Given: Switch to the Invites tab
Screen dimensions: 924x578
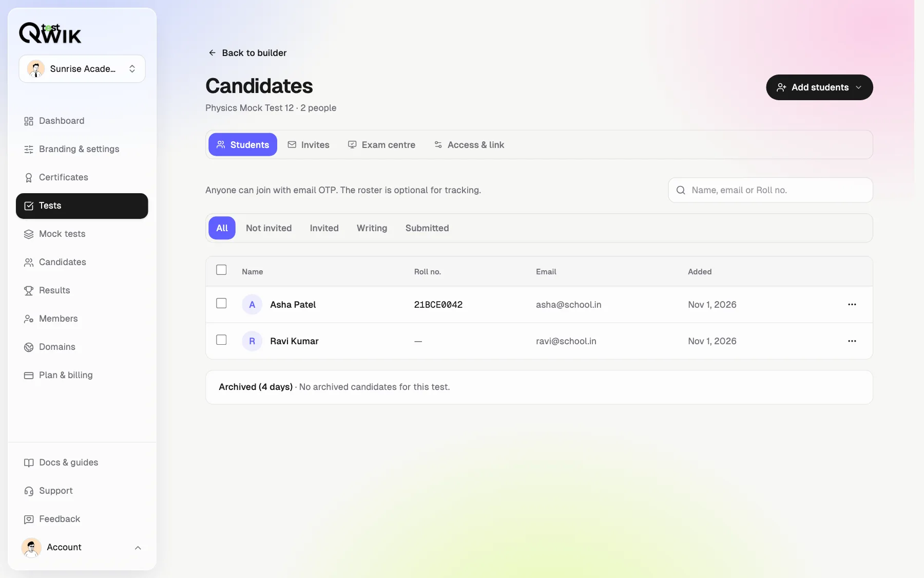Looking at the screenshot, I should click(x=309, y=145).
